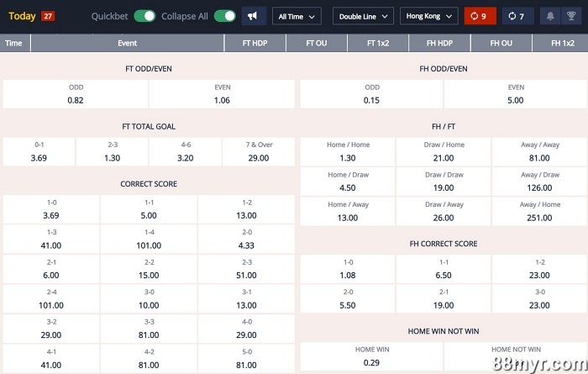The height and width of the screenshot is (374, 588).
Task: Click the FT HDP column header
Action: point(255,43)
